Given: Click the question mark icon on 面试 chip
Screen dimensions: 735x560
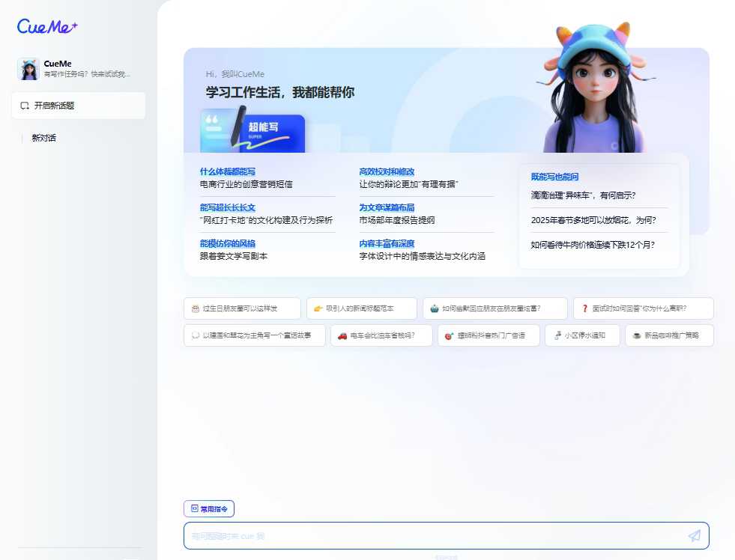Looking at the screenshot, I should pos(584,308).
